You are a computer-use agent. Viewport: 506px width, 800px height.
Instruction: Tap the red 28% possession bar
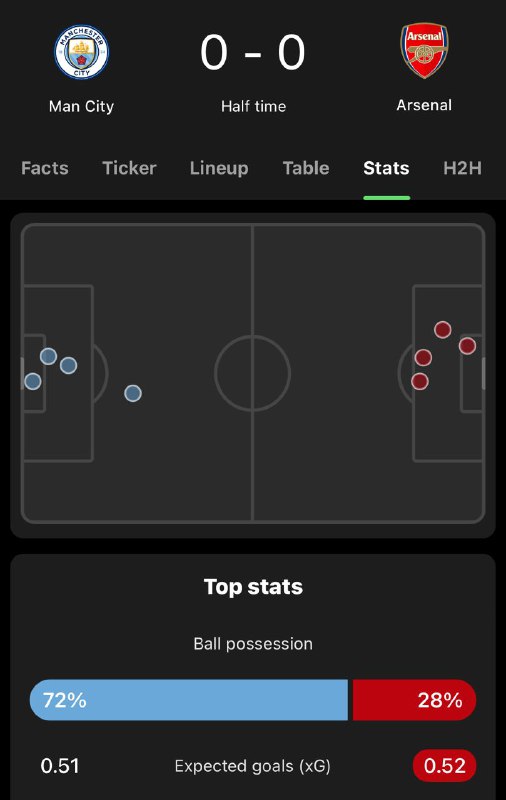click(414, 700)
